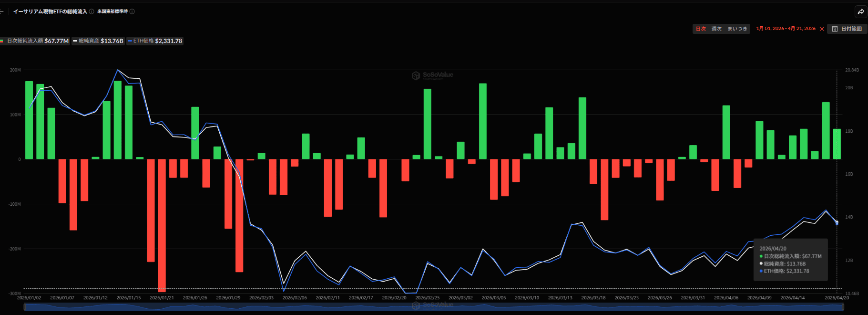Click the last green bar for 2026/04/20

coord(837,144)
